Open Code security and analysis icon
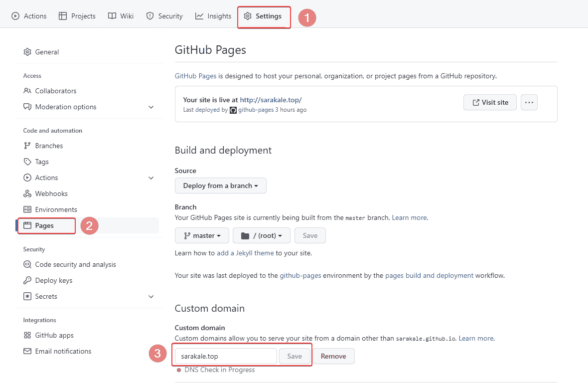588x386 pixels. pos(27,264)
